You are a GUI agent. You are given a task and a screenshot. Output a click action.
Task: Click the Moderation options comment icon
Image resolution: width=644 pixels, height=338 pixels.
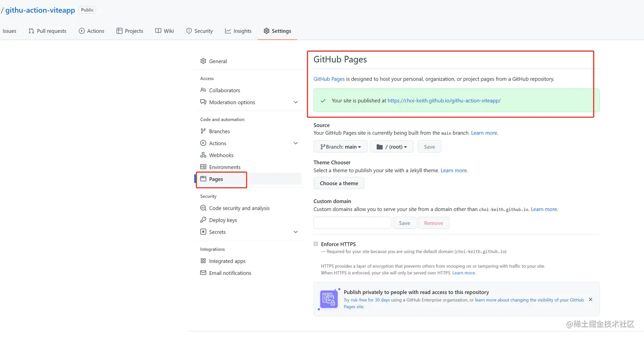[x=203, y=102]
